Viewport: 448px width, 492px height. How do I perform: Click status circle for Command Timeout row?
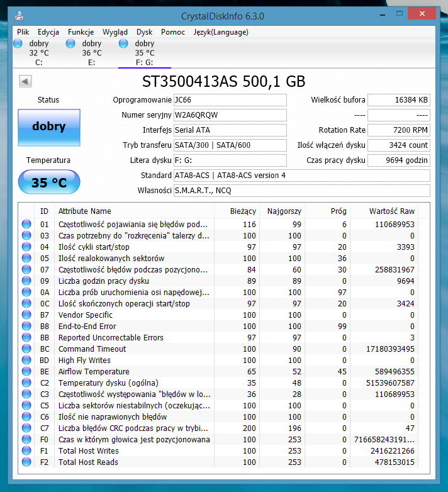click(26, 349)
